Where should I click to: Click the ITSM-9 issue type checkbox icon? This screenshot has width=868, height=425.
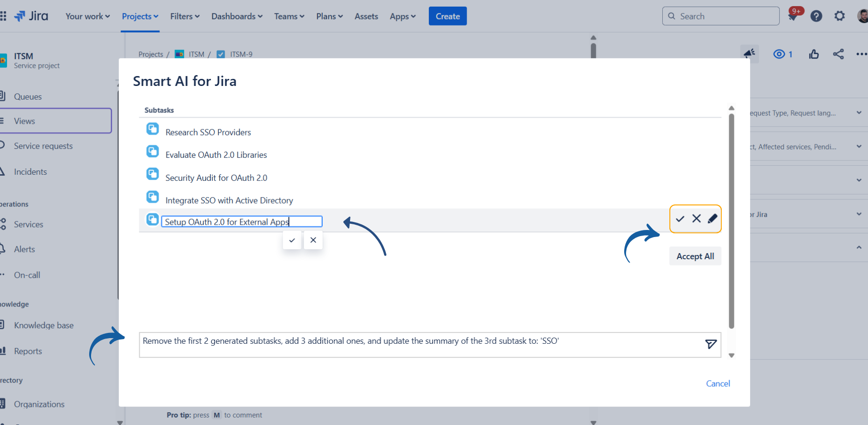tap(220, 54)
